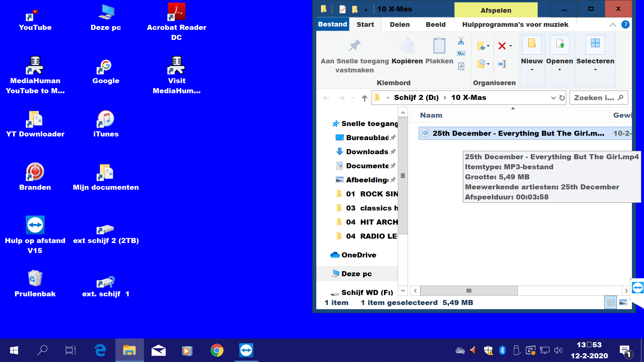
Task: Open Quick Access Toolbar customize dropdown
Action: [366, 10]
